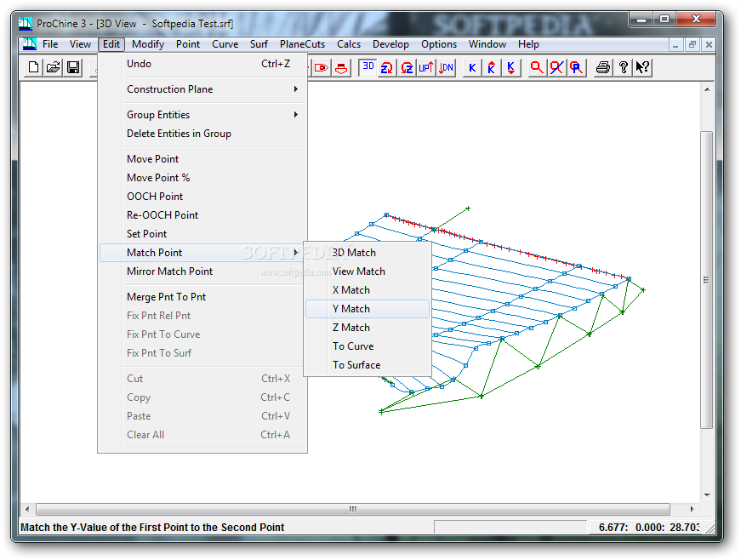Screen dimensions: 741x560
Task: Open the Curve menu
Action: [225, 44]
